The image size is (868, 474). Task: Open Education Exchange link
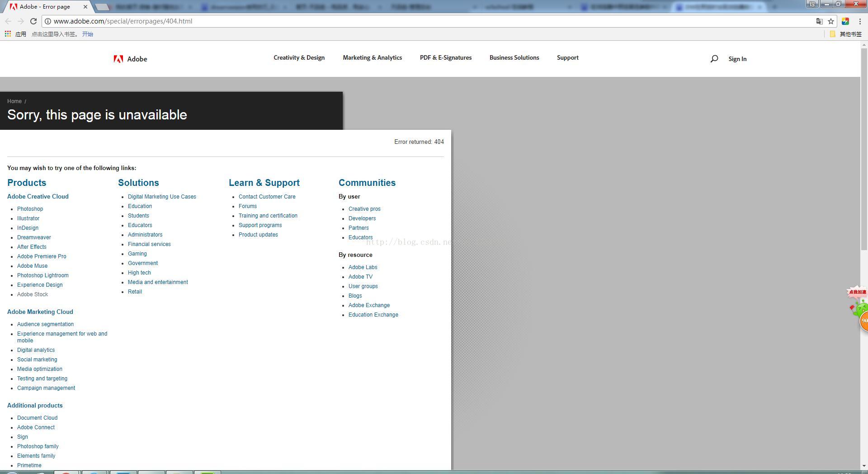click(x=373, y=315)
